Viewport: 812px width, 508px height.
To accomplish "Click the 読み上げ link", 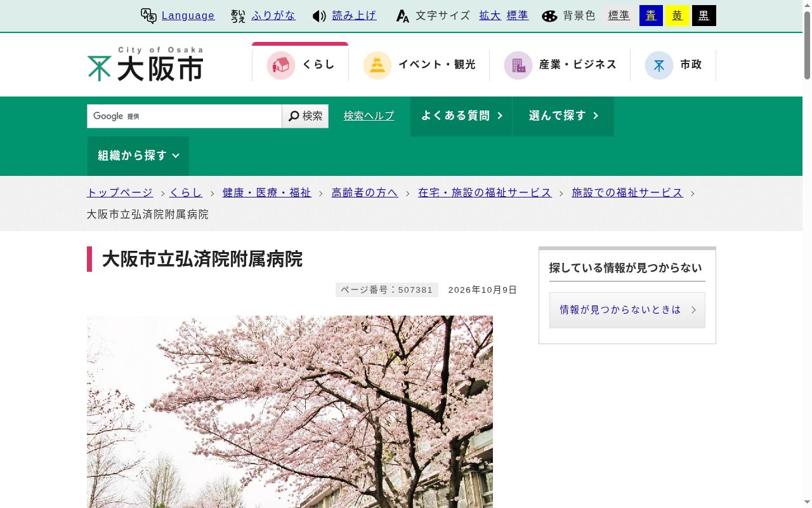I will click(355, 16).
